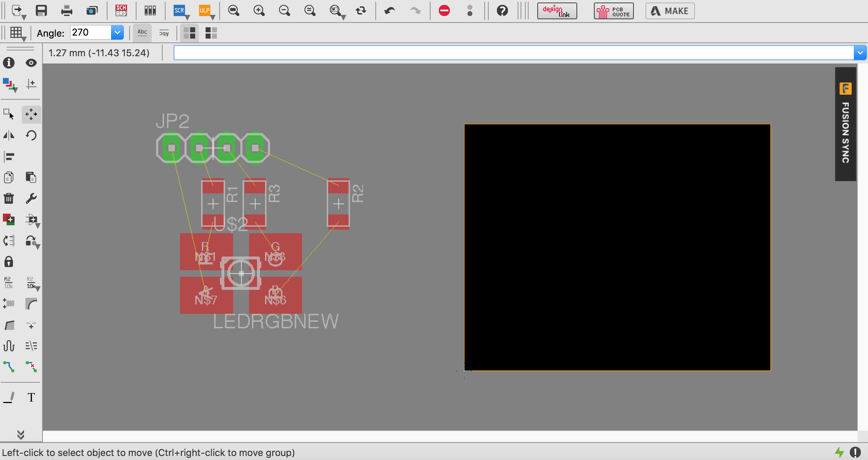Toggle the Lock padlock tool

pos(9,262)
